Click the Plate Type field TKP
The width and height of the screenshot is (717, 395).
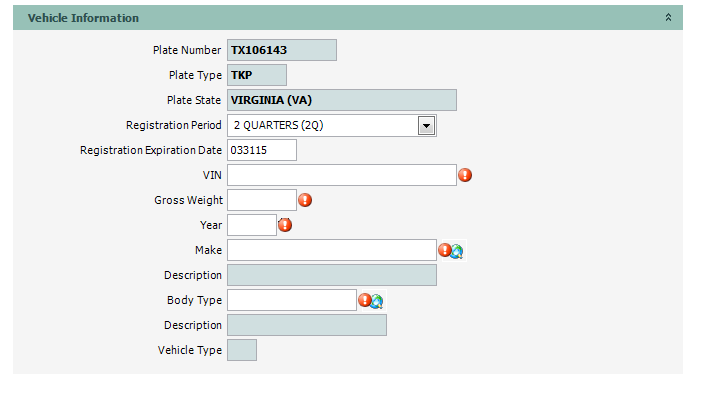(257, 75)
